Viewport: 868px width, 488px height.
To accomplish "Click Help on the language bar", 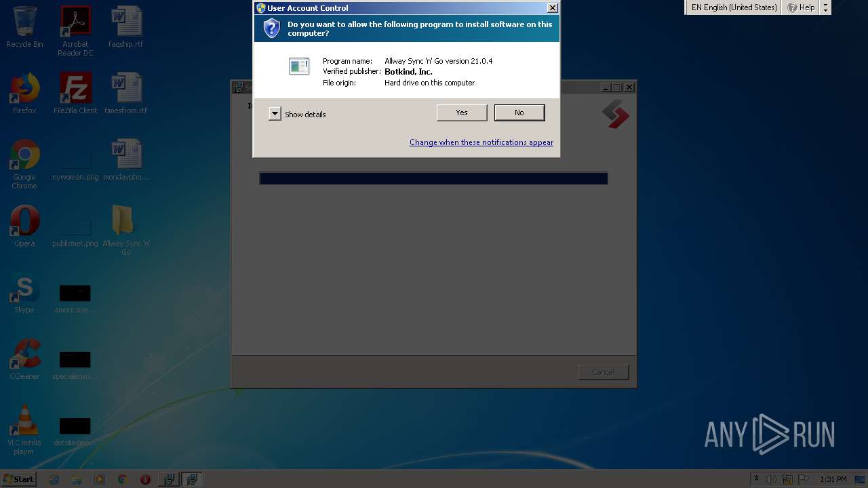I will [801, 7].
